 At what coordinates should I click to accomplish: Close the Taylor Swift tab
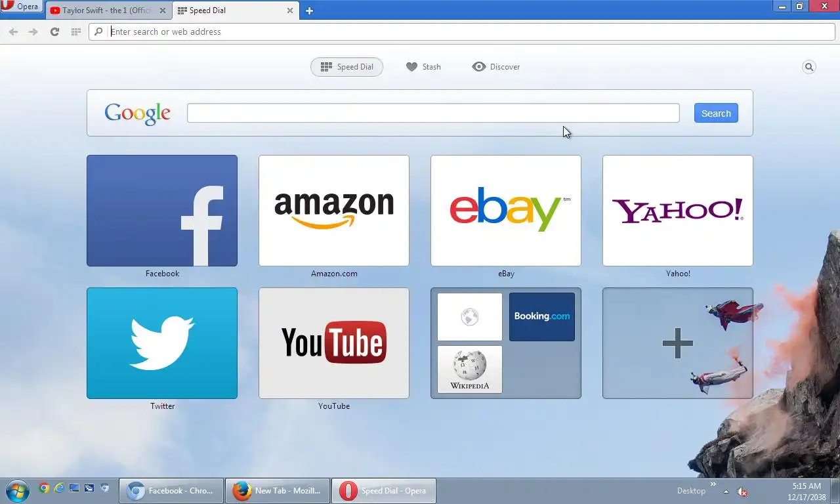[x=163, y=10]
